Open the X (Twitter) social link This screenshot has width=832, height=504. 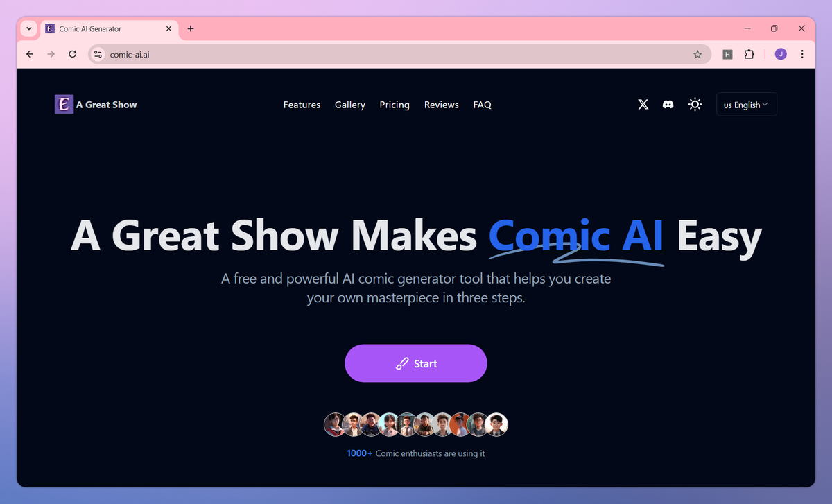(x=643, y=105)
